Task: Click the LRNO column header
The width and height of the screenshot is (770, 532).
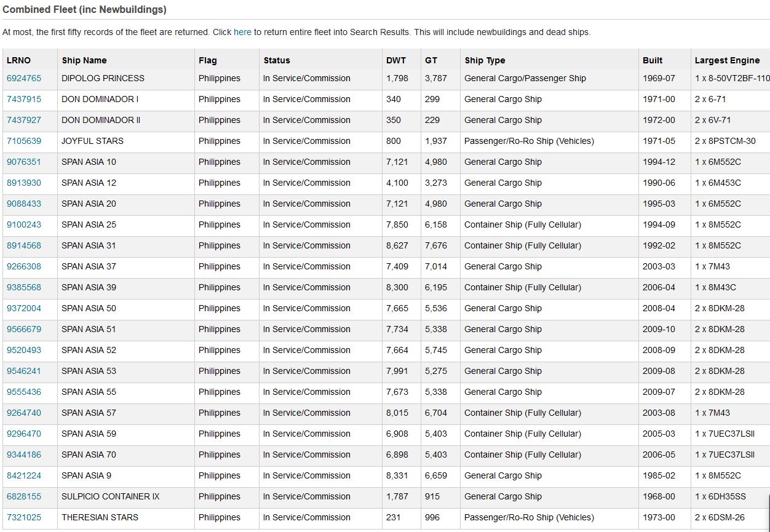Action: coord(18,60)
